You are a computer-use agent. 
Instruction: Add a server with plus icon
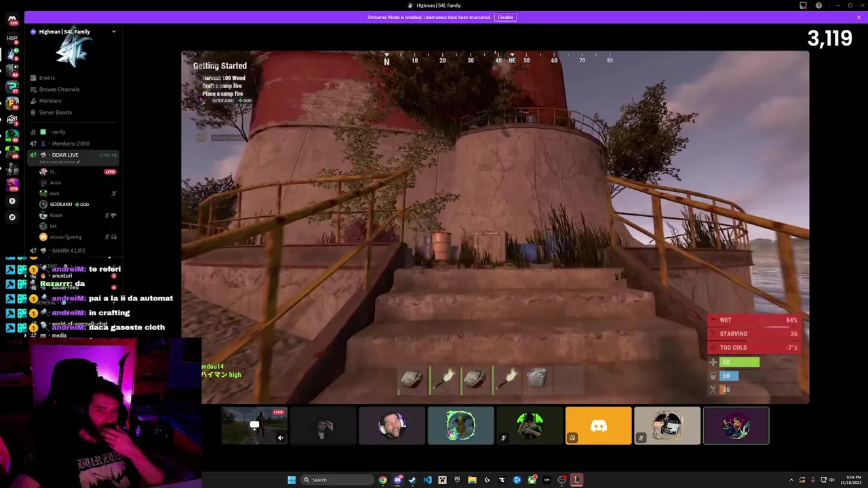(x=12, y=201)
